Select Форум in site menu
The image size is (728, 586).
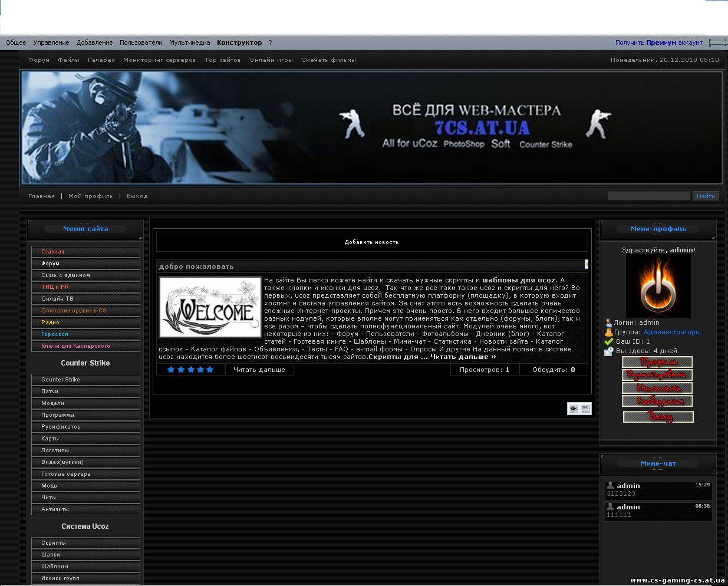[85, 264]
